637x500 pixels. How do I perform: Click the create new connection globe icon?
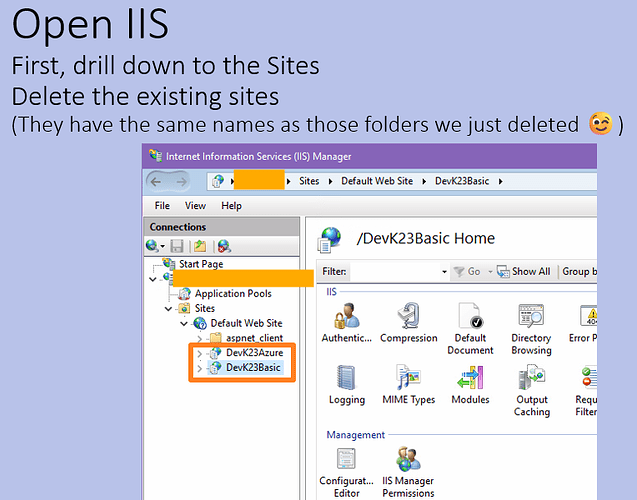point(152,246)
